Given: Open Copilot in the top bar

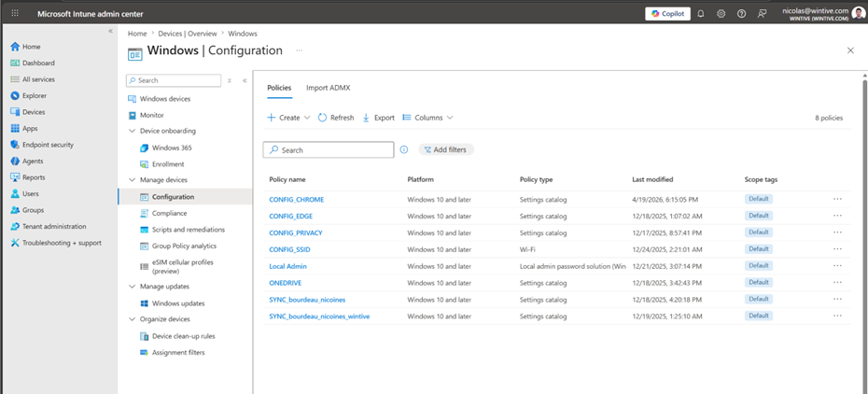Looking at the screenshot, I should click(x=667, y=14).
